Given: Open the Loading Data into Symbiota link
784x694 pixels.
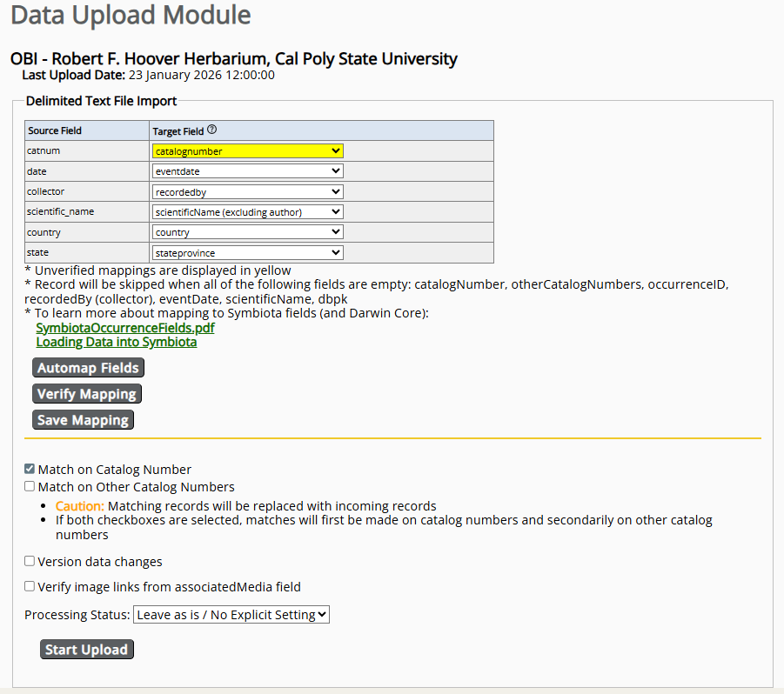Looking at the screenshot, I should [116, 342].
